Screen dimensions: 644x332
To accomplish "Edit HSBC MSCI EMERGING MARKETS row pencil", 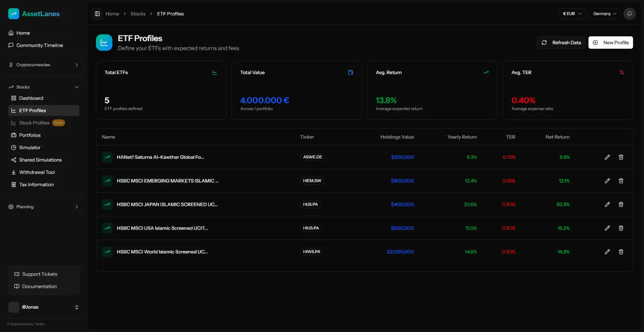I will (x=607, y=181).
